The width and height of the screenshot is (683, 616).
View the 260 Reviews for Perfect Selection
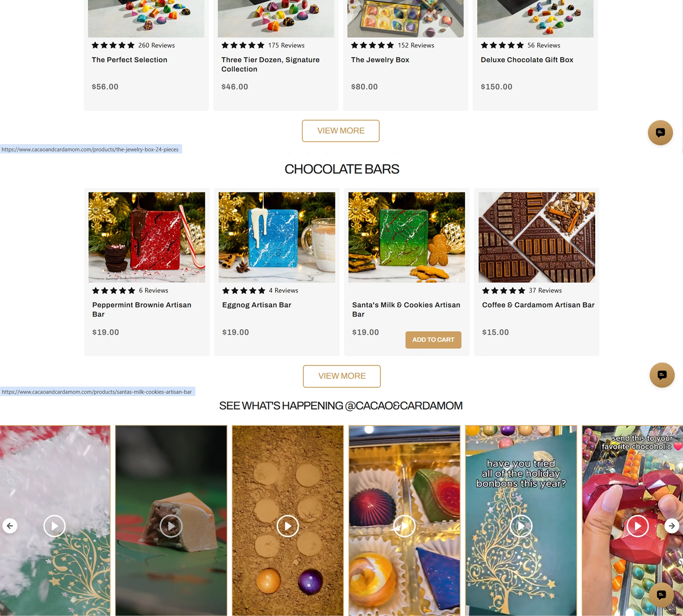pyautogui.click(x=156, y=45)
